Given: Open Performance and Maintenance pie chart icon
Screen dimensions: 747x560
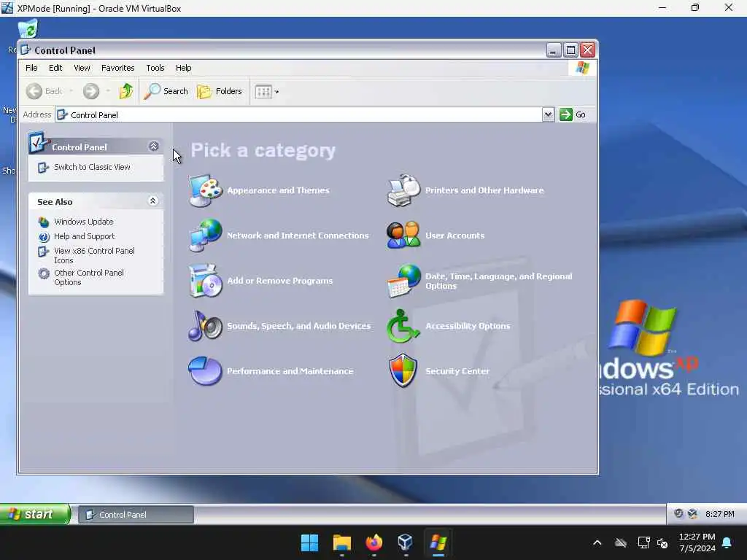Looking at the screenshot, I should click(205, 371).
